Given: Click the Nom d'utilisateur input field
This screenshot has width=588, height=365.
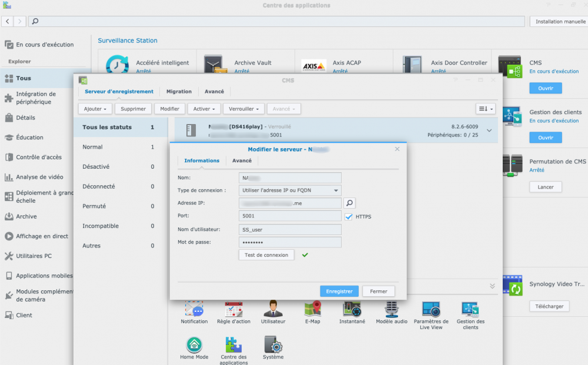Looking at the screenshot, I should (290, 229).
